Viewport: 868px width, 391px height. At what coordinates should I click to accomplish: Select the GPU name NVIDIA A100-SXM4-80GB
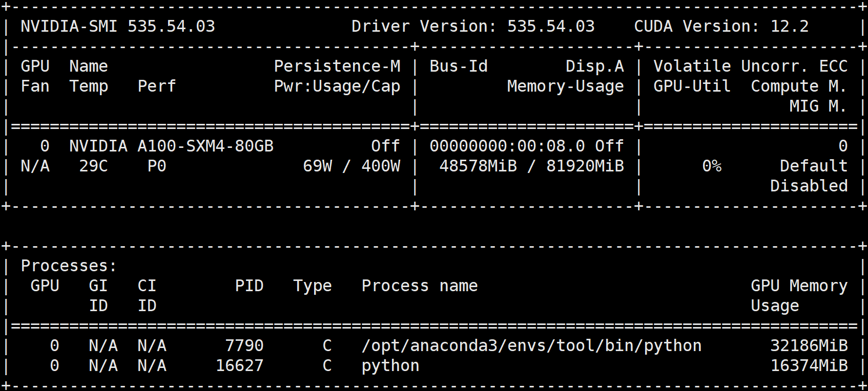click(172, 146)
